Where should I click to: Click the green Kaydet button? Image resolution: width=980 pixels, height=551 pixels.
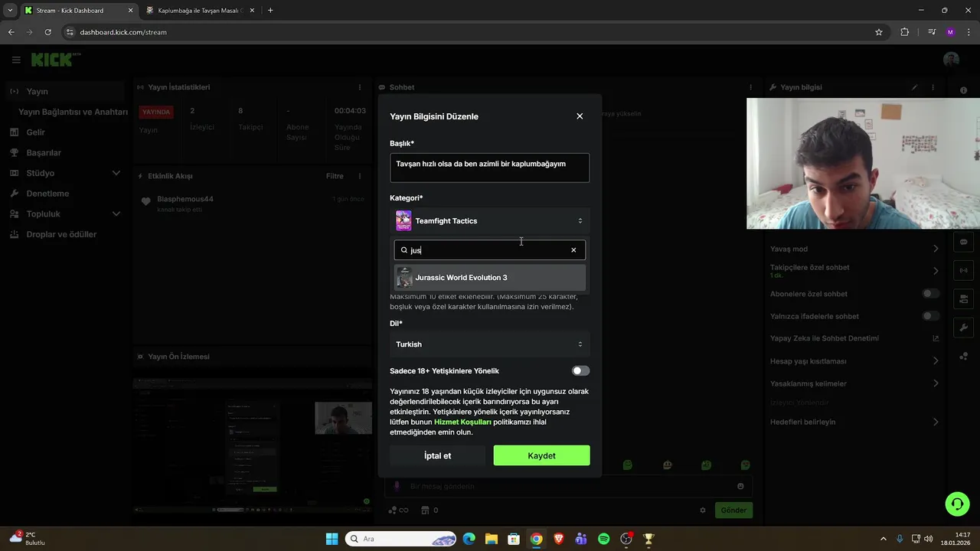tap(541, 455)
